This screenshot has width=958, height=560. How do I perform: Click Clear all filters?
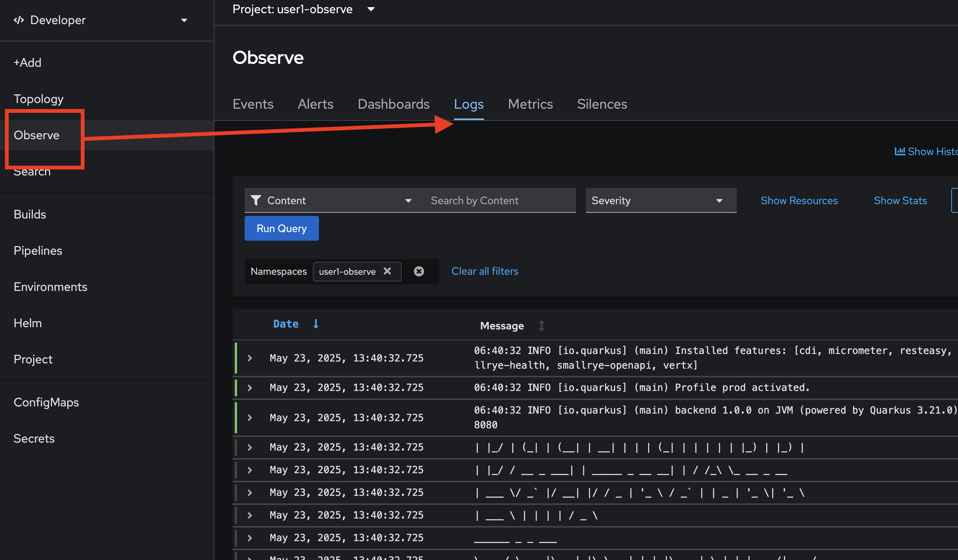click(x=485, y=271)
